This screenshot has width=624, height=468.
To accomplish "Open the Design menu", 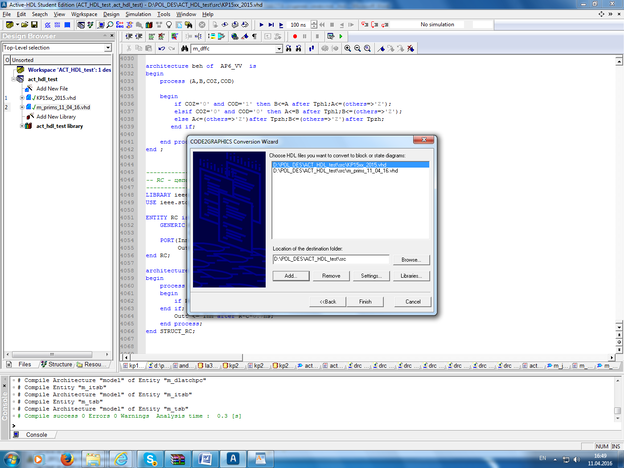I will click(111, 14).
